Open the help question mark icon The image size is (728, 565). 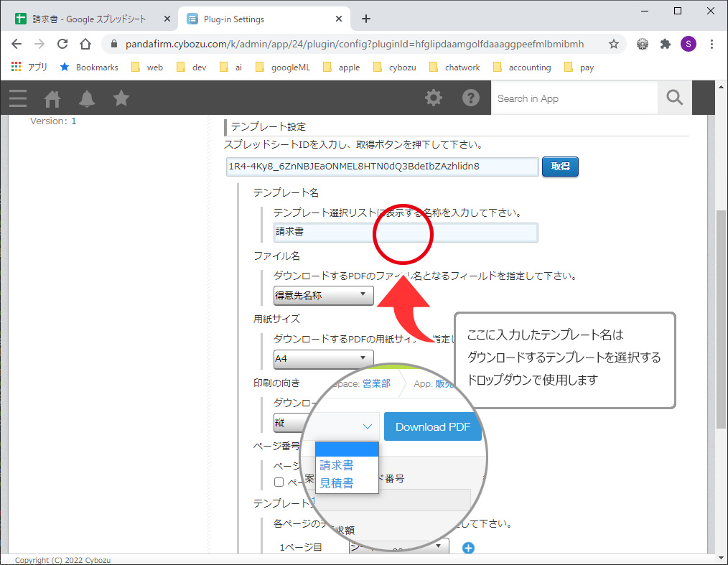coord(470,98)
